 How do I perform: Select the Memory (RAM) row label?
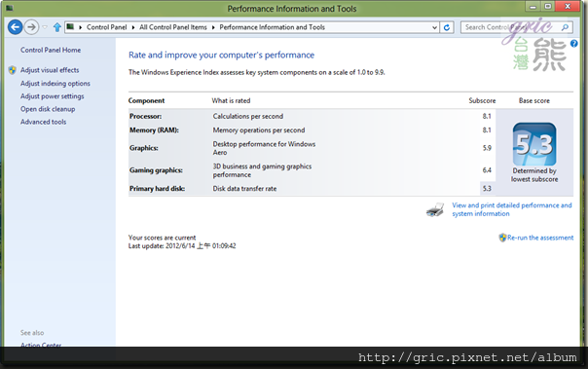(x=154, y=130)
